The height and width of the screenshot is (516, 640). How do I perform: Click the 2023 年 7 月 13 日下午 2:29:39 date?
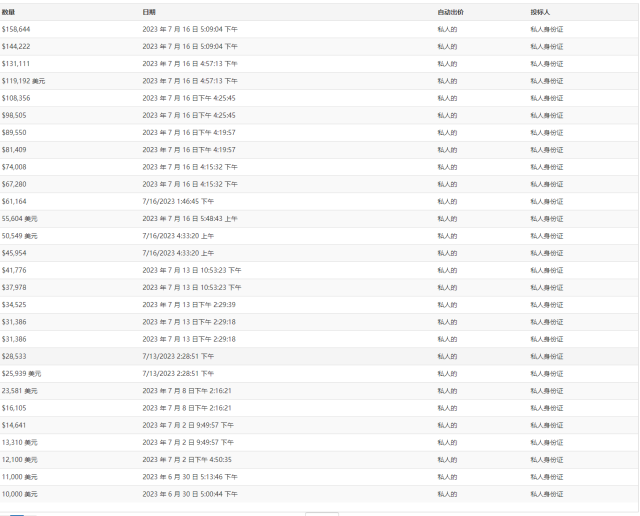coord(189,304)
